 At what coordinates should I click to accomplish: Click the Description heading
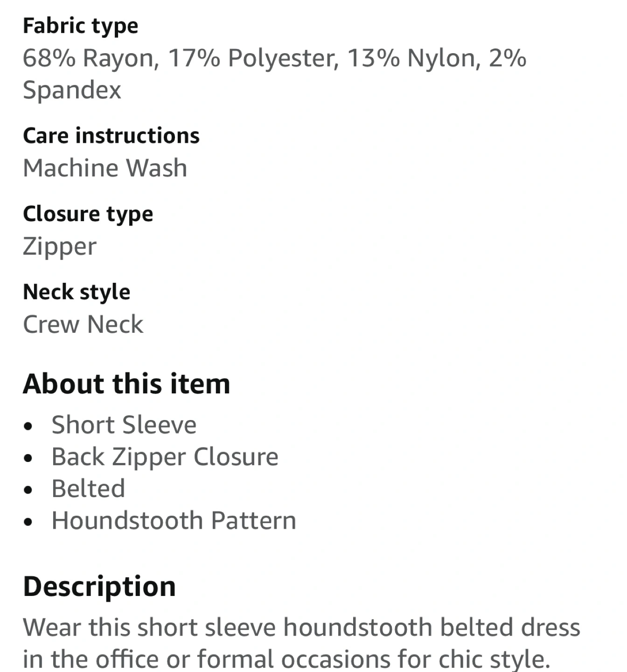click(x=99, y=587)
